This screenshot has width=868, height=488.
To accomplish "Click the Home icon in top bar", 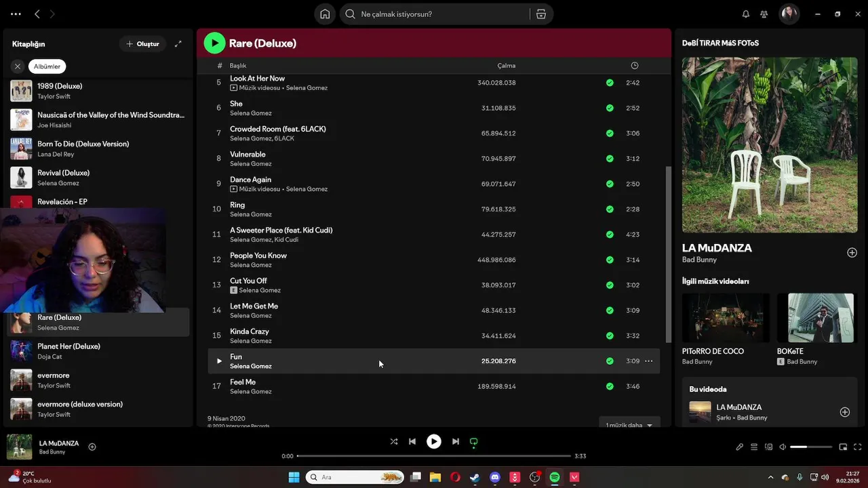I will pos(325,14).
